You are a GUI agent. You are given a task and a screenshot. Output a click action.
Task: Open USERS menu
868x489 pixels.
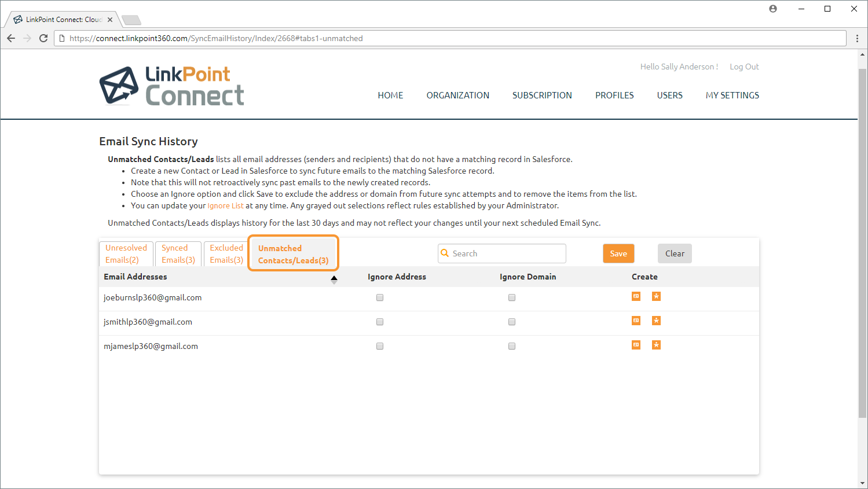[670, 95]
